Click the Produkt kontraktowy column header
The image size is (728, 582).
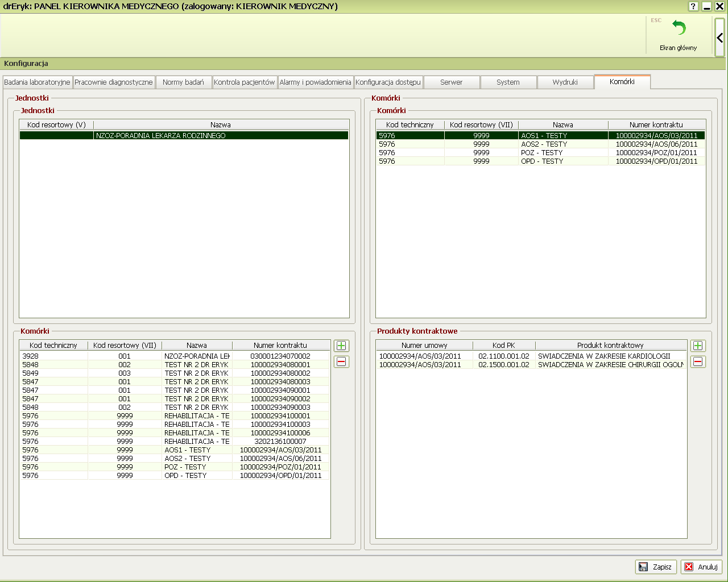(x=610, y=345)
